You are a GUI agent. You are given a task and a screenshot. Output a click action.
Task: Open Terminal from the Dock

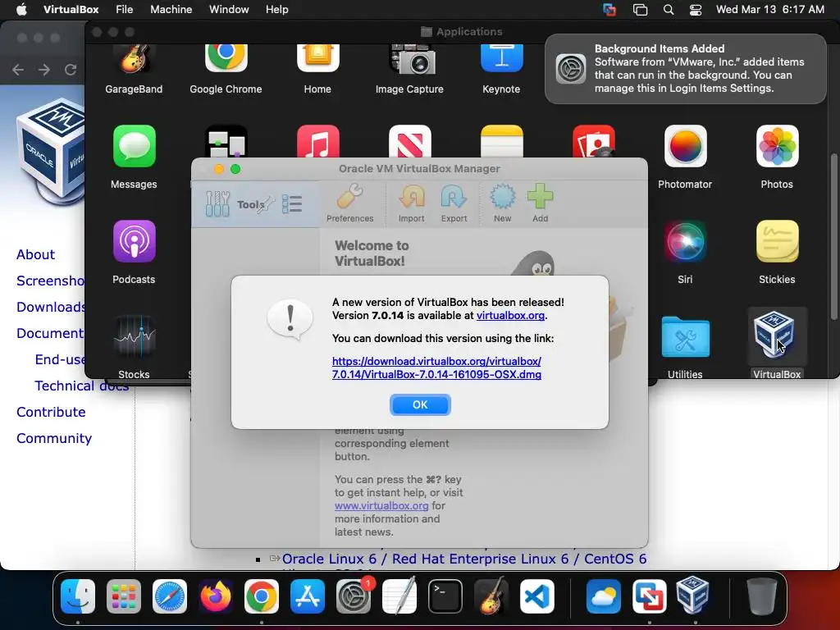[445, 596]
